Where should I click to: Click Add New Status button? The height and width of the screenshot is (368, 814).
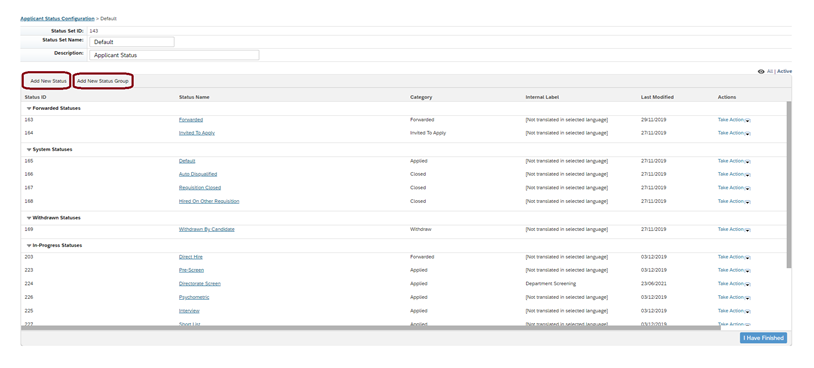tap(48, 81)
